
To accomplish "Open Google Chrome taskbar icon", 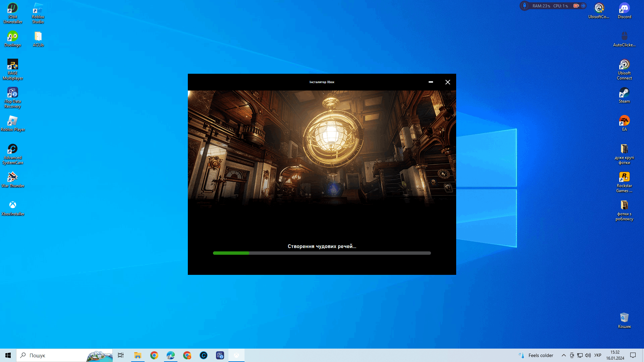I will pyautogui.click(x=154, y=355).
